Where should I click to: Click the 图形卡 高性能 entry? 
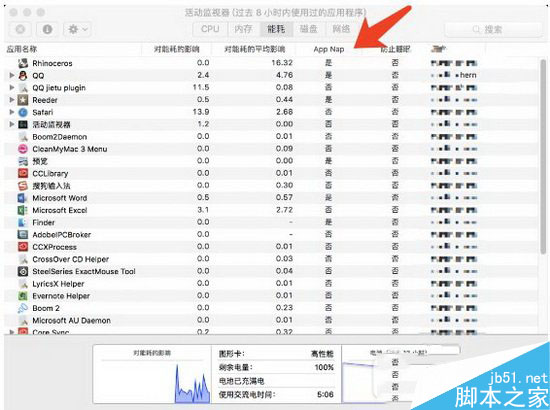tap(276, 354)
